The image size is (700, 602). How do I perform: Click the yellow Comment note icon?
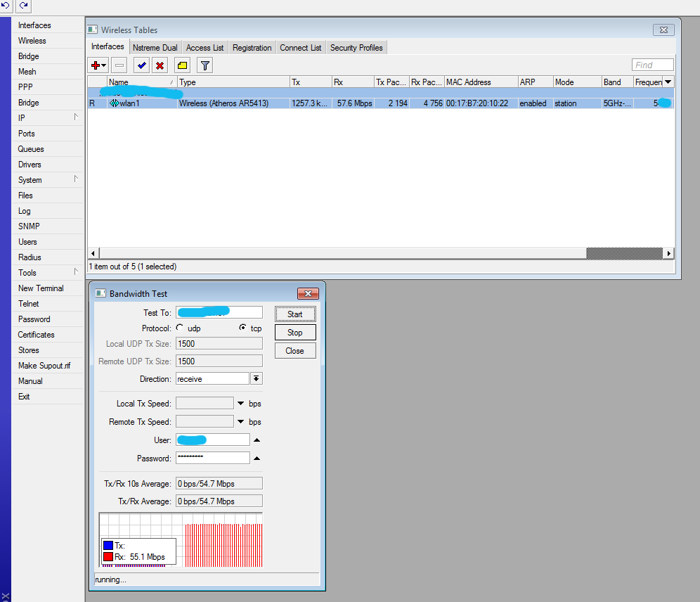pos(182,65)
